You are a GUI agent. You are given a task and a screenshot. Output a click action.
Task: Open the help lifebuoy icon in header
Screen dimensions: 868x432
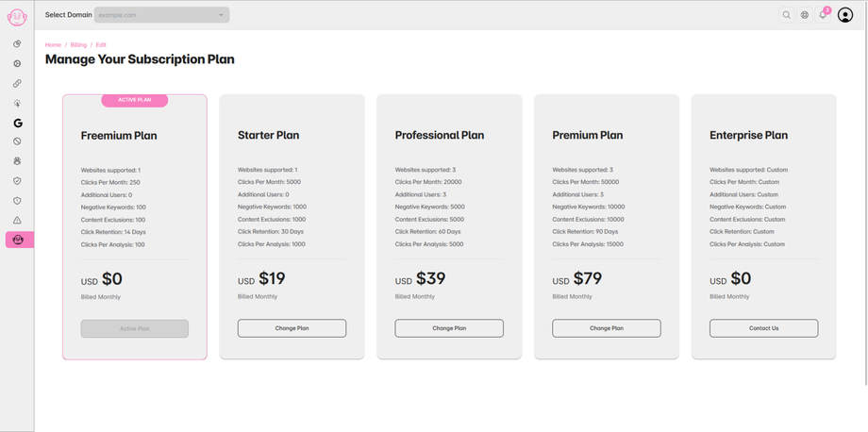pos(805,15)
